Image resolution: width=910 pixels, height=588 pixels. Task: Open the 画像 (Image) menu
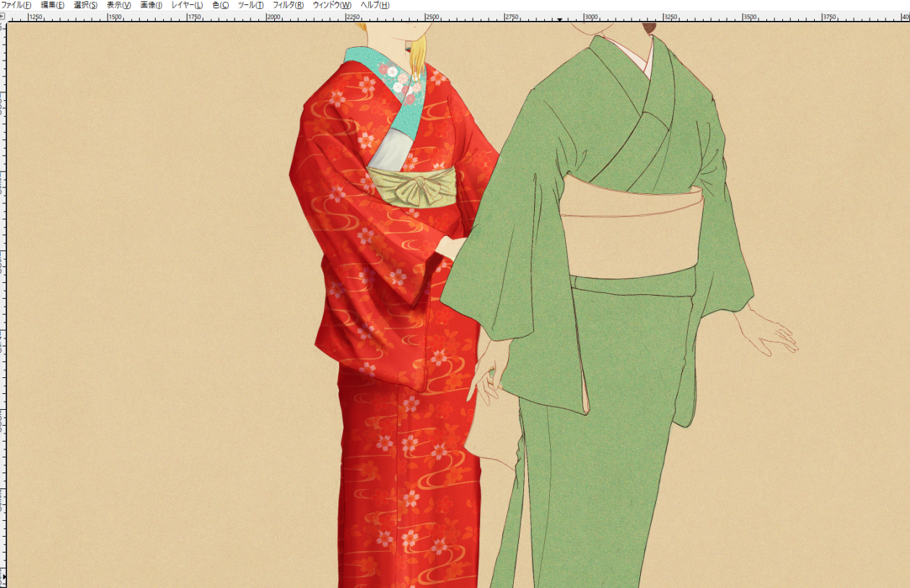coord(151,5)
